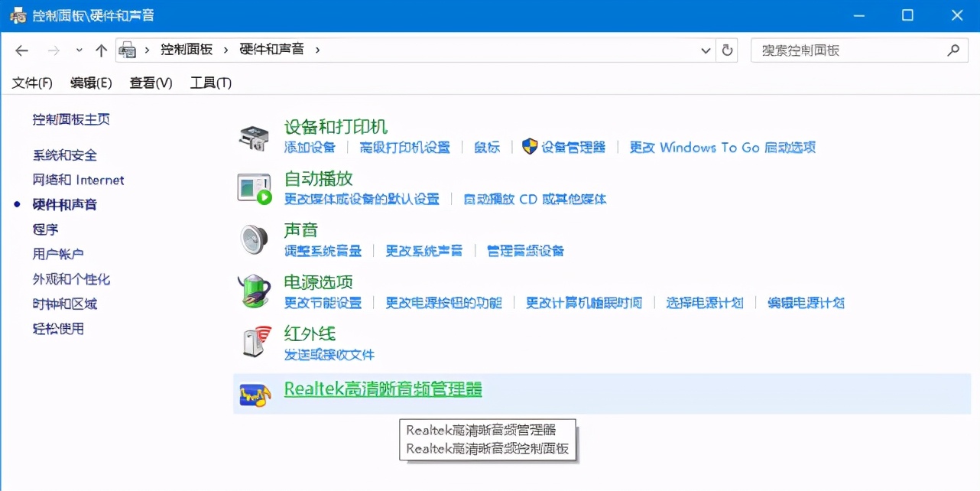Open the 电源选项 heading link

coord(319,281)
